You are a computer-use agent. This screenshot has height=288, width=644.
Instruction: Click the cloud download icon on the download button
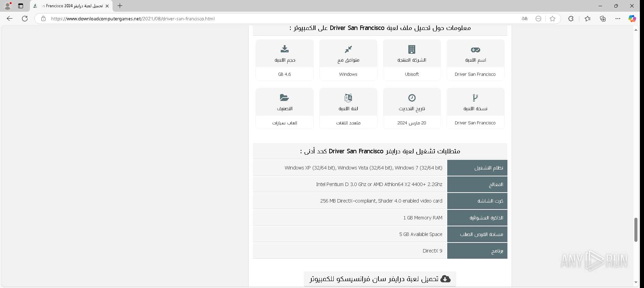click(446, 279)
